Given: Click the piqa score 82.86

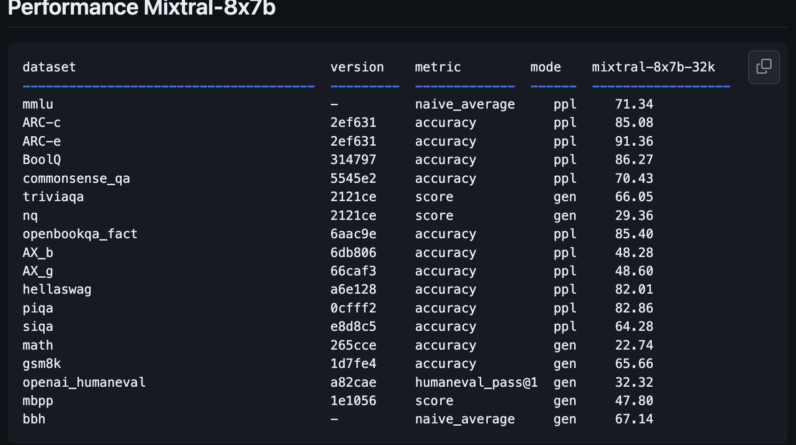Looking at the screenshot, I should click(634, 309).
